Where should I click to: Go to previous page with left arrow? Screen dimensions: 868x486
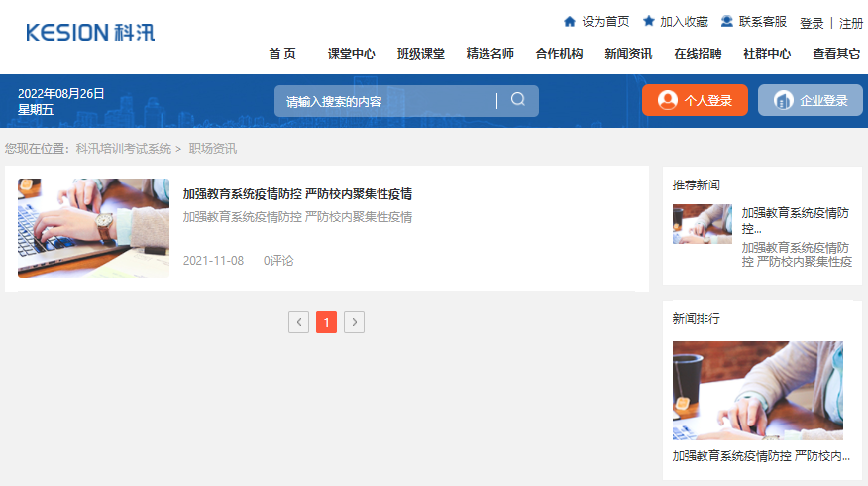tap(298, 322)
